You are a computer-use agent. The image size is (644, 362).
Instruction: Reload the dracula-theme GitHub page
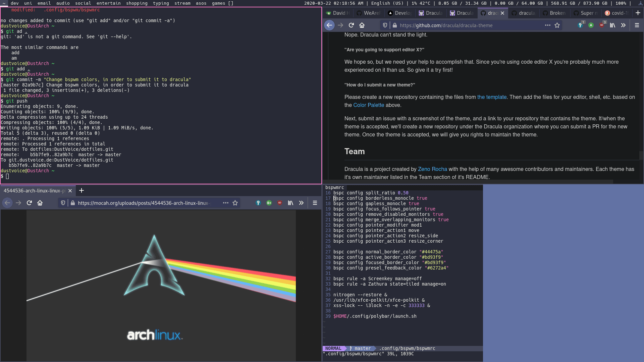click(351, 25)
